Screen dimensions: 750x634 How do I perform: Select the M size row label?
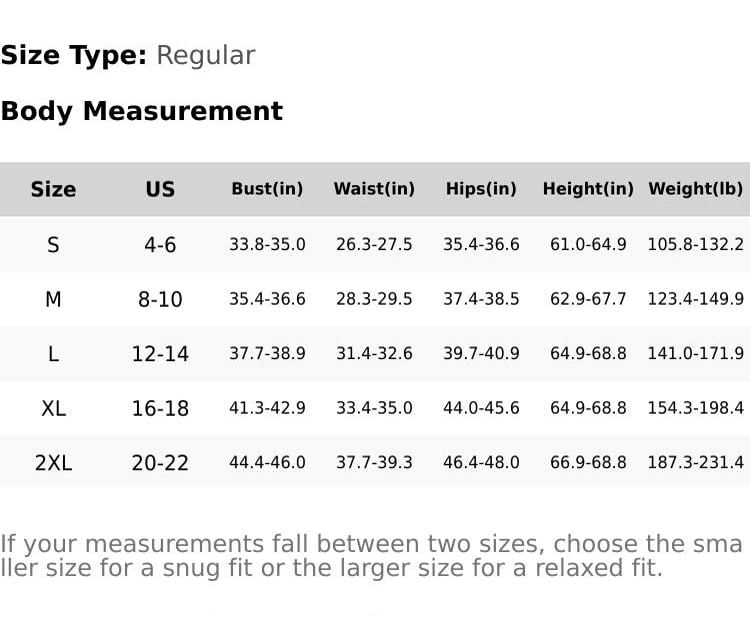[x=53, y=299]
